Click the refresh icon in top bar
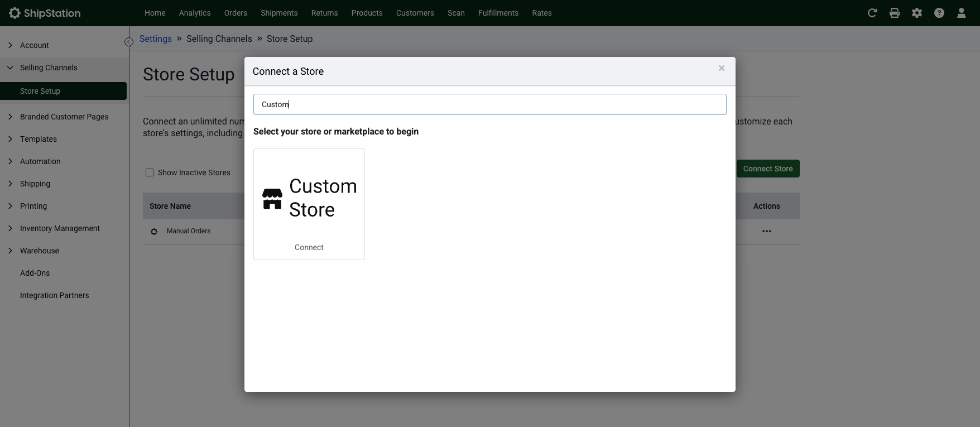Viewport: 980px width, 427px height. coord(872,13)
